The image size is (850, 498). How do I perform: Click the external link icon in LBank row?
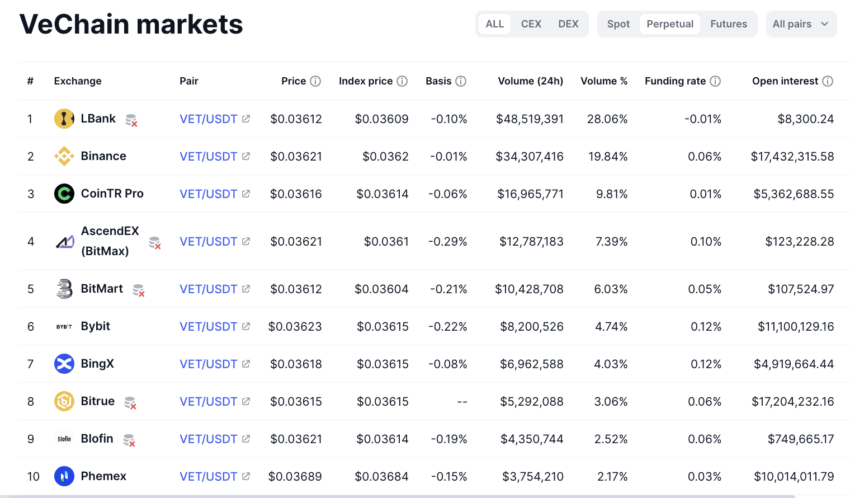(246, 119)
